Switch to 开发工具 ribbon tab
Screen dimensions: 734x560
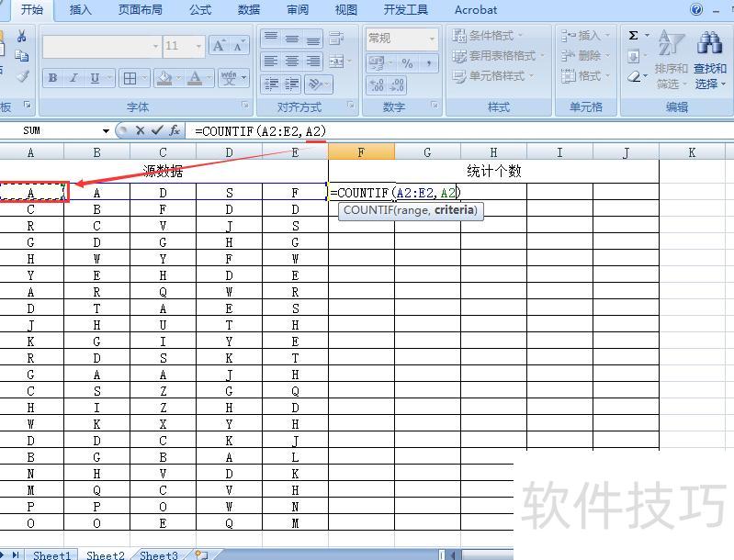click(x=406, y=9)
